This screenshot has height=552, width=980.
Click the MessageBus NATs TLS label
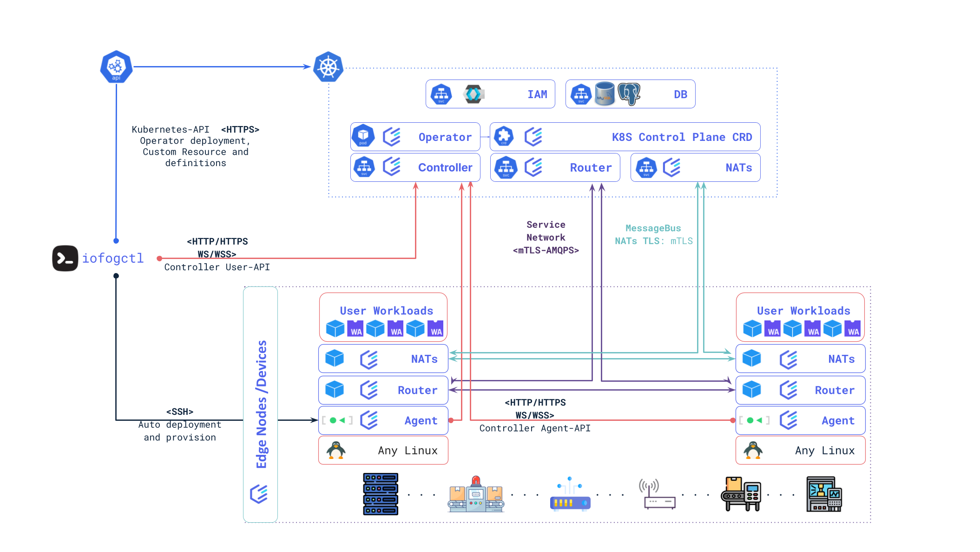pyautogui.click(x=653, y=234)
